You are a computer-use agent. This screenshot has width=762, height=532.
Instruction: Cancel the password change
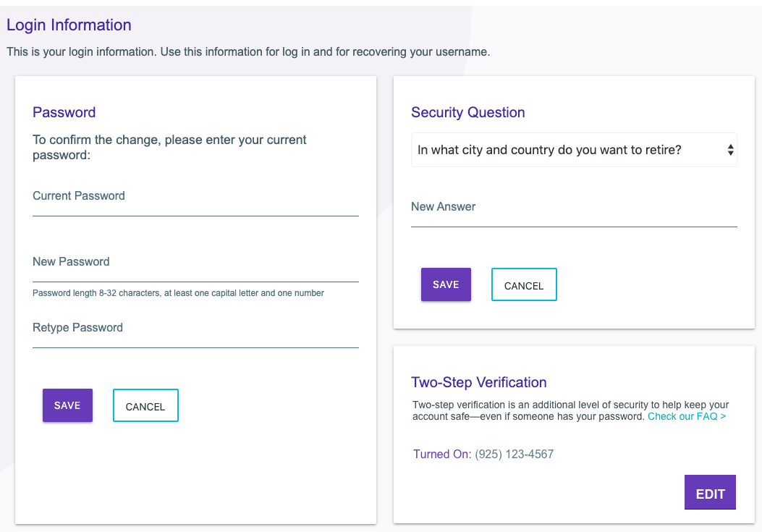click(x=145, y=405)
